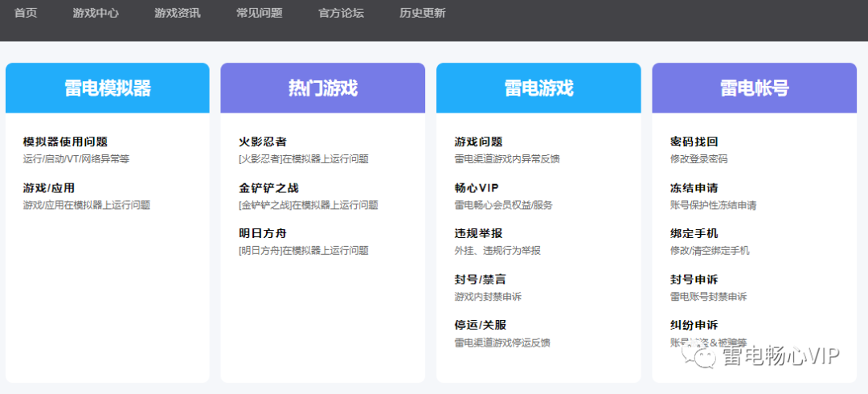Image resolution: width=868 pixels, height=394 pixels.
Task: Open 游戏问题 under 雷电游戏
Action: pyautogui.click(x=478, y=142)
